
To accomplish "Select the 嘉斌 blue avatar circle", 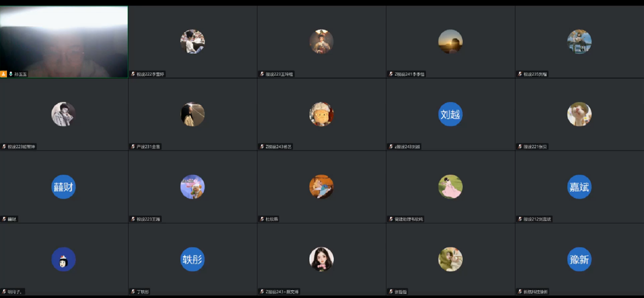I will point(579,187).
